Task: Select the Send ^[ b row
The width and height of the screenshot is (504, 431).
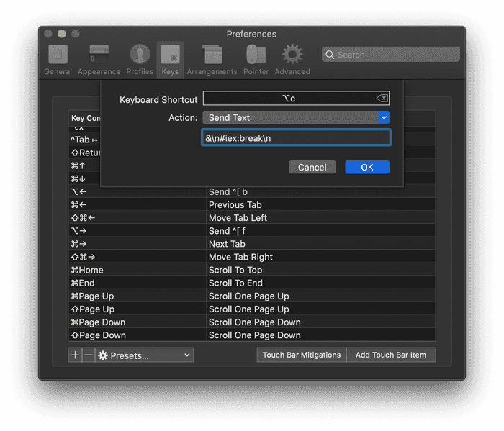Action: (x=252, y=191)
